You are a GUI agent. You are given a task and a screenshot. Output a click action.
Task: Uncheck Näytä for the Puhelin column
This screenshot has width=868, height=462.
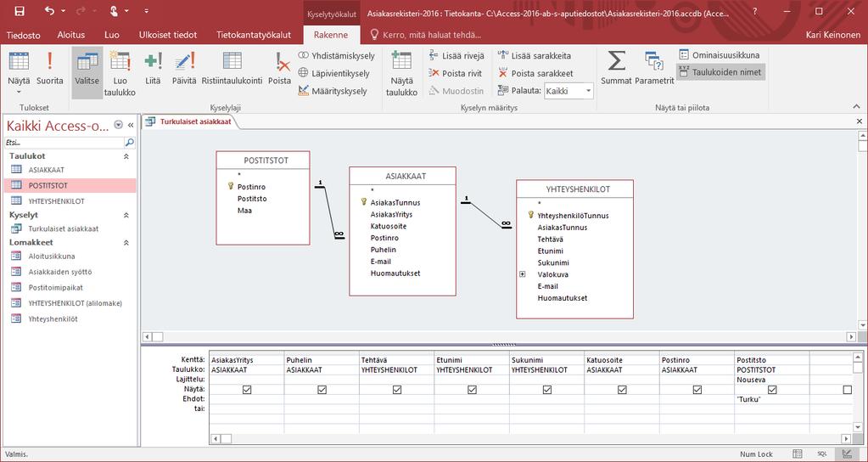322,390
